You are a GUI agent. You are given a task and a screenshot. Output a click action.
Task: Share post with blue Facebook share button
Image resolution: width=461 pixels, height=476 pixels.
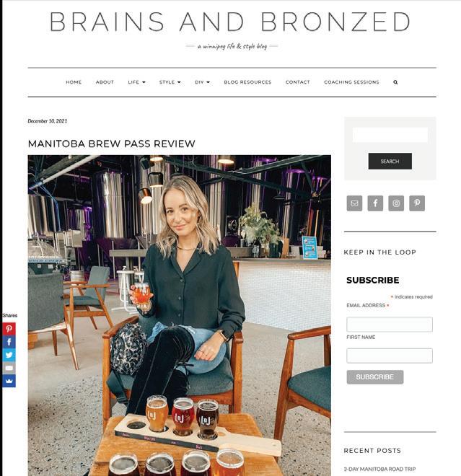tap(9, 342)
